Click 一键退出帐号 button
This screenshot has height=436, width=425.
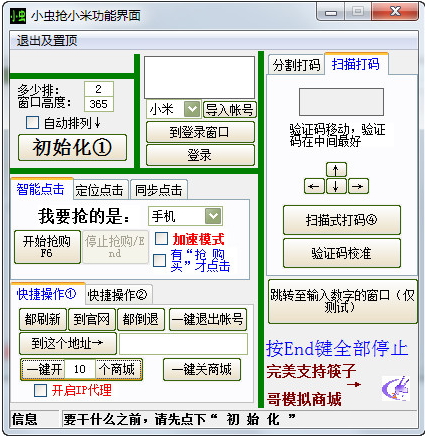tap(208, 319)
